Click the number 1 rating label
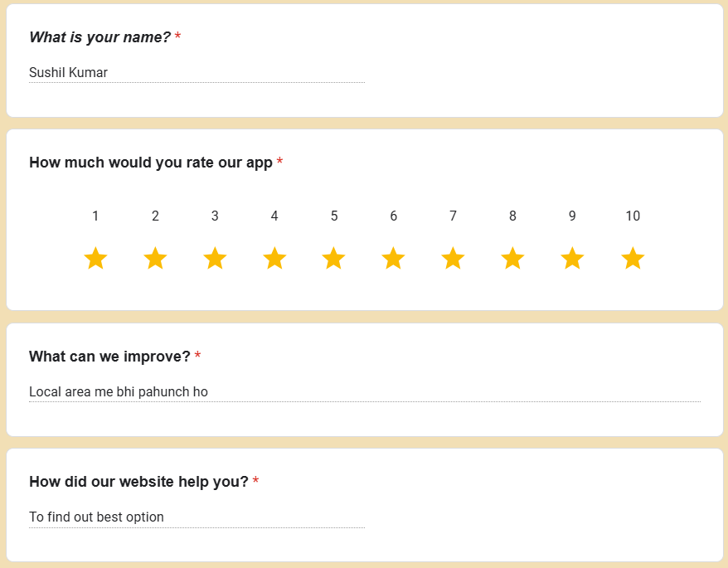The height and width of the screenshot is (568, 728). click(95, 216)
